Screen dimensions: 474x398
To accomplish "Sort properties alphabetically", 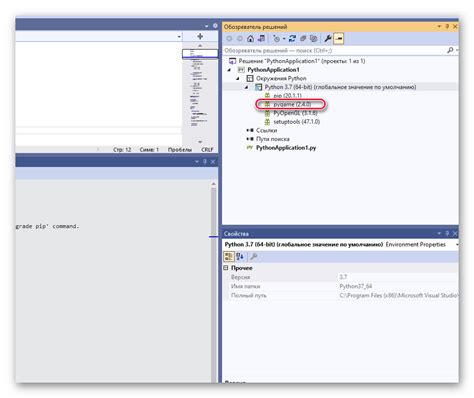I will [240, 256].
